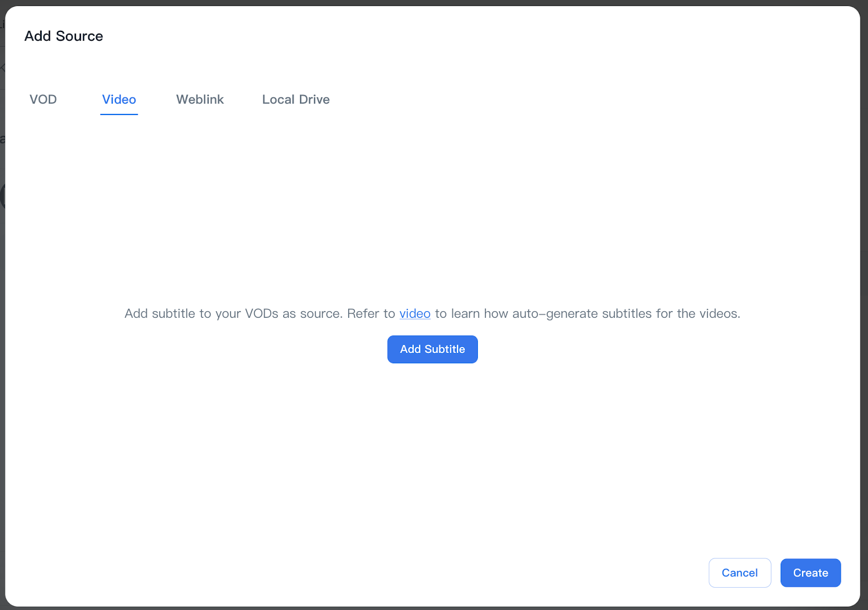
Task: Click the blue underline beneath the Video tab
Action: click(x=119, y=114)
